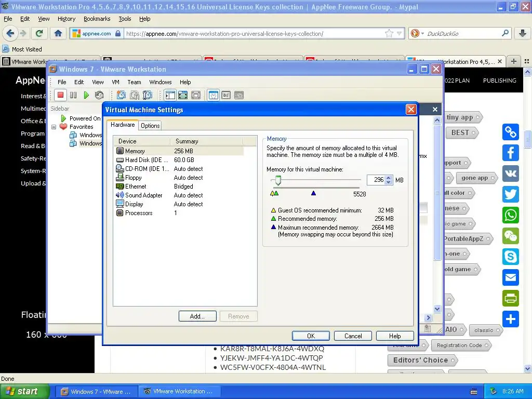Click the Skype share icon
This screenshot has width=532, height=399.
[x=511, y=257]
